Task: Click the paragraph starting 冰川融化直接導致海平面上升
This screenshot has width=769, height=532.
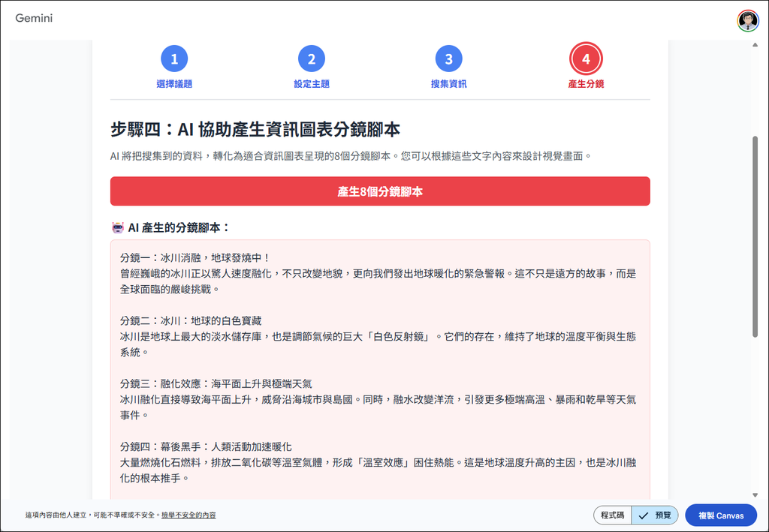Action: [x=378, y=407]
